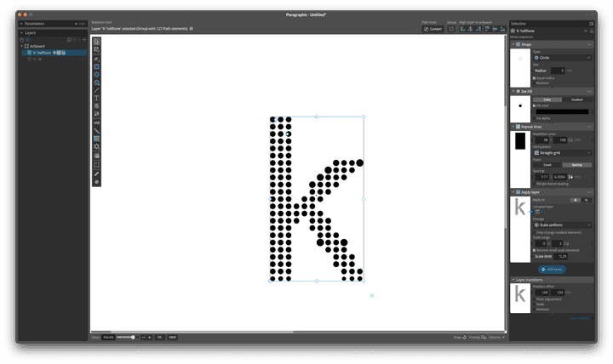Screen dimensions: 613x364
Task: Click the Add tools button
Action: coord(552,269)
